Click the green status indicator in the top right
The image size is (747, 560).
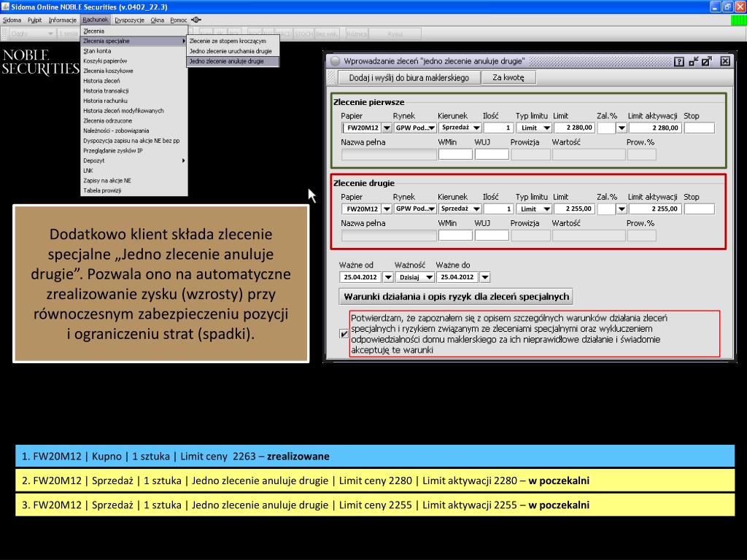pyautogui.click(x=738, y=20)
